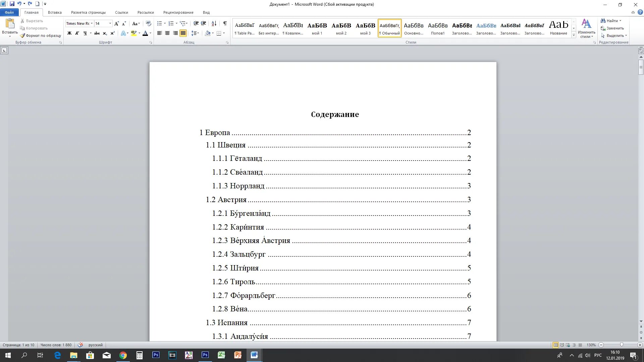Increase font size with the grow icon
Screen dimensions: 644x362
pyautogui.click(x=116, y=23)
